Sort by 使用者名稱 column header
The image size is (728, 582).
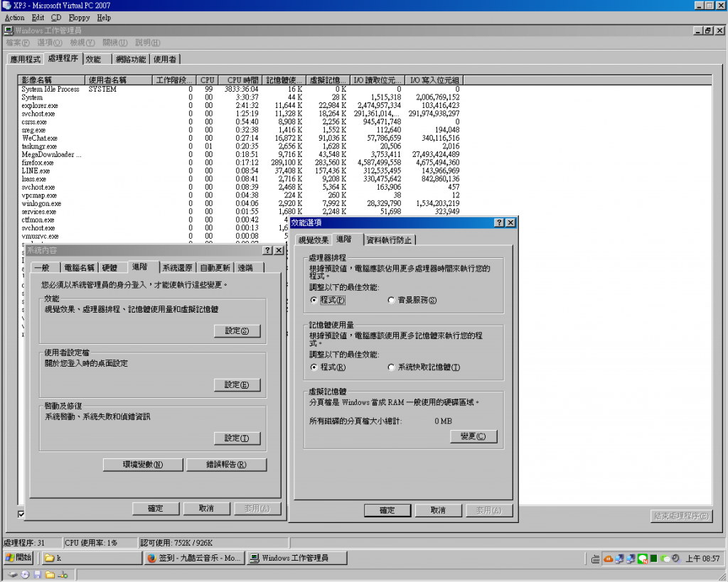(119, 80)
